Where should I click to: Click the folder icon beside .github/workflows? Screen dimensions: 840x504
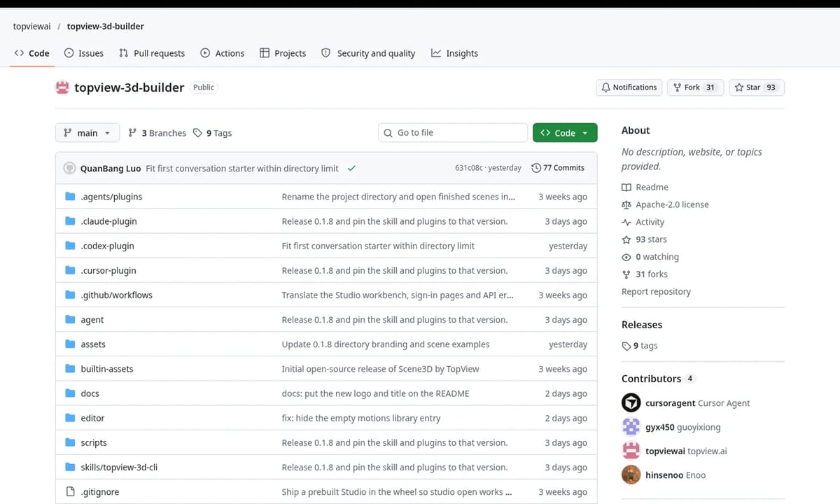(70, 295)
